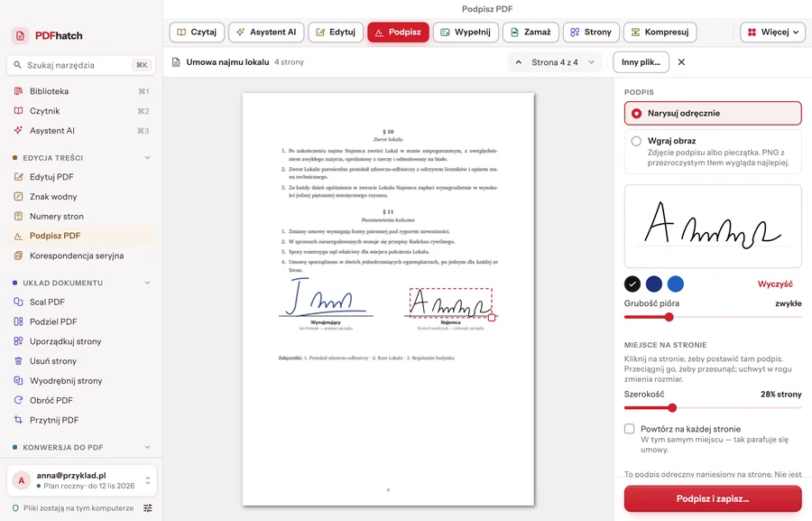Click the "zwykłe" pen thickness value
This screenshot has height=521, width=812.
(x=789, y=303)
